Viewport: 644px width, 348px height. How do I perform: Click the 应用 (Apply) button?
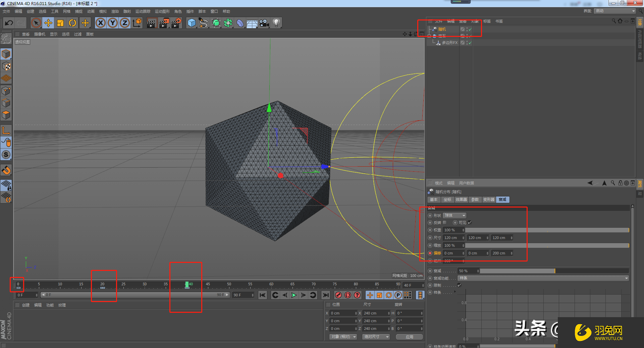[x=409, y=337]
